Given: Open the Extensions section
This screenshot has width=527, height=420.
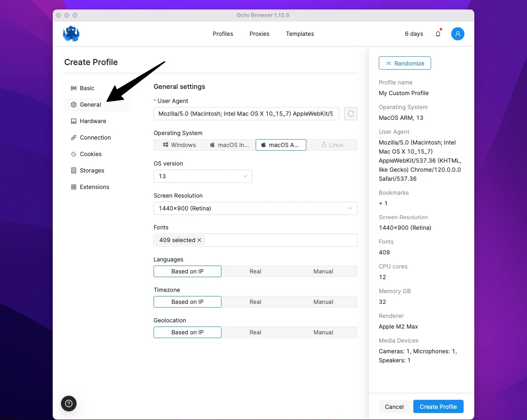Looking at the screenshot, I should [95, 187].
